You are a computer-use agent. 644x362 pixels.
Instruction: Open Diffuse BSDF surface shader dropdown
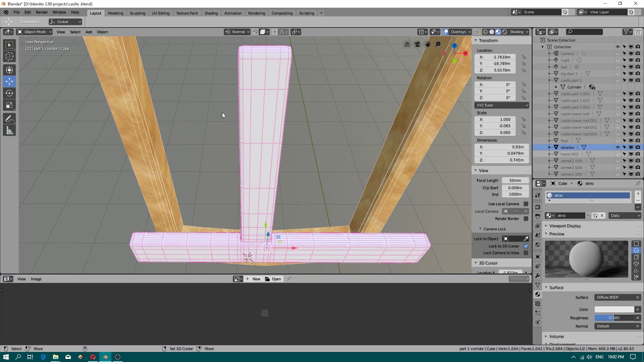618,297
